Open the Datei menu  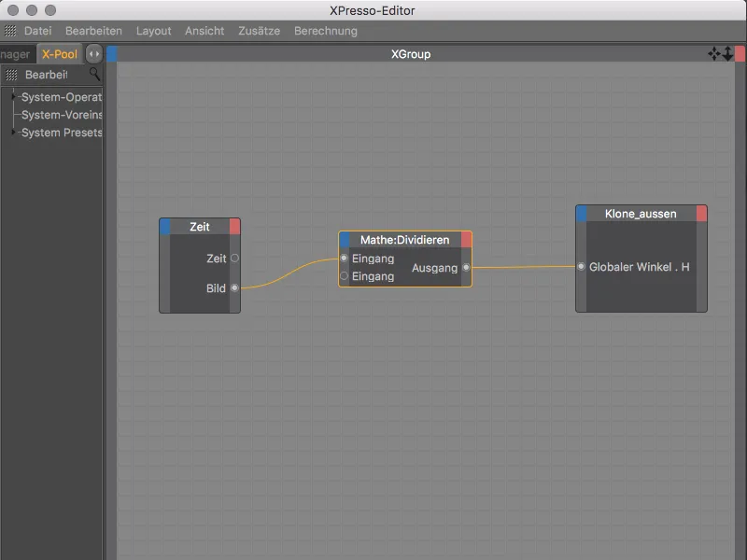[x=37, y=31]
